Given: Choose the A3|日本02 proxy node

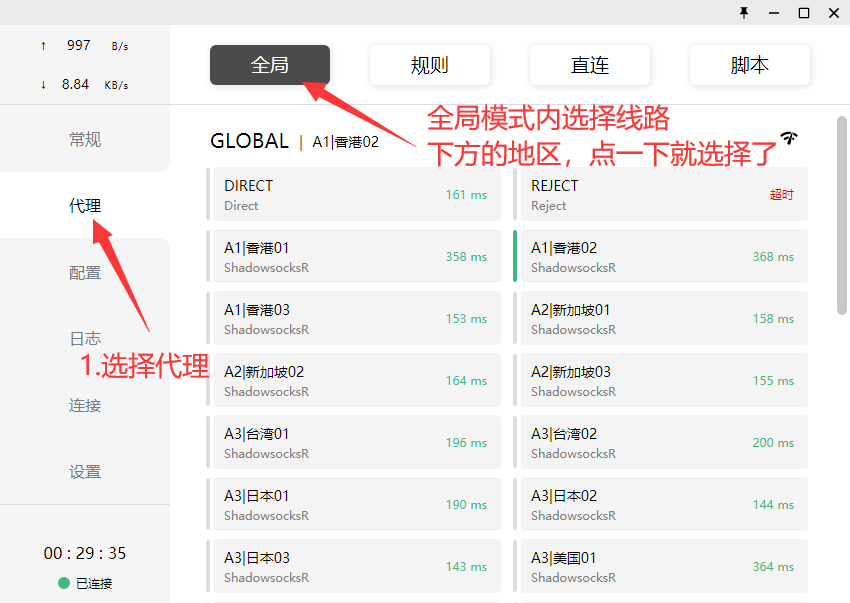Looking at the screenshot, I should coord(663,504).
